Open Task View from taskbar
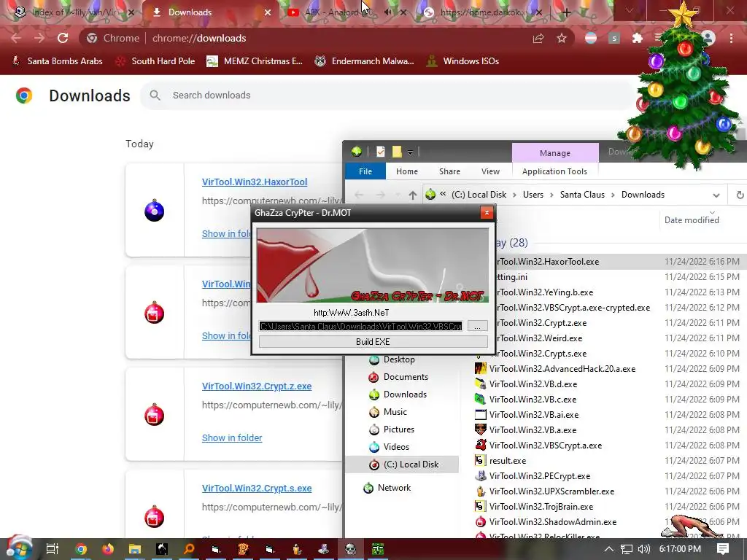 click(53, 549)
